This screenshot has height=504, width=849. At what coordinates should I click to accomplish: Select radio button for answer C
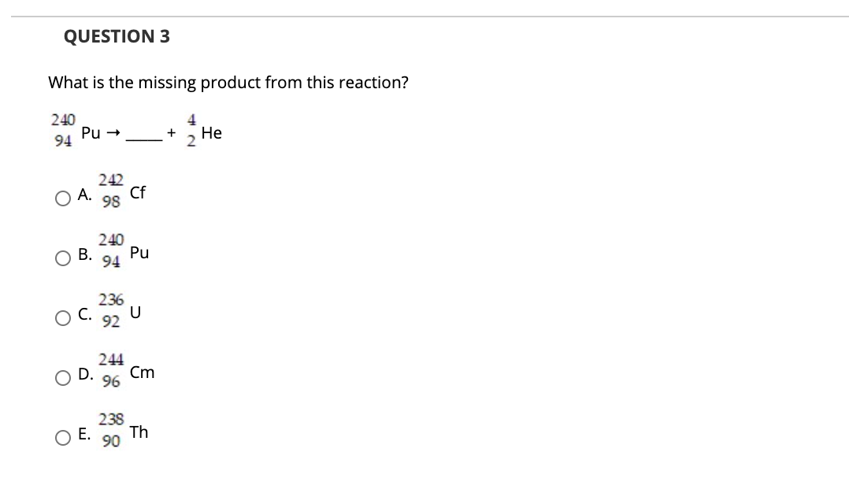point(61,318)
